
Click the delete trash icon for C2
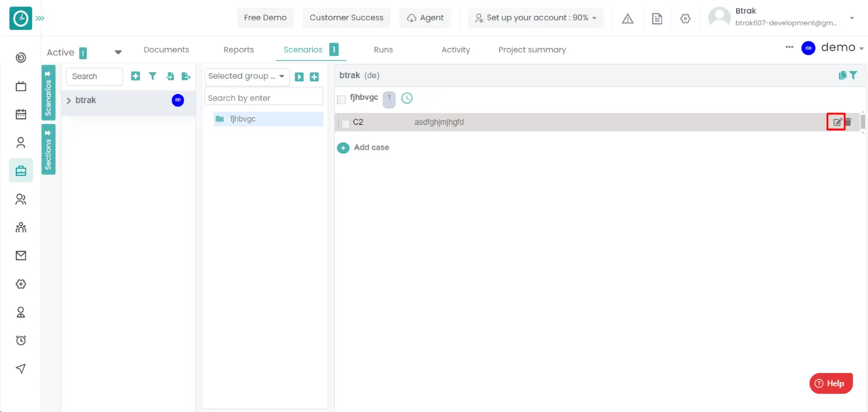coord(848,122)
